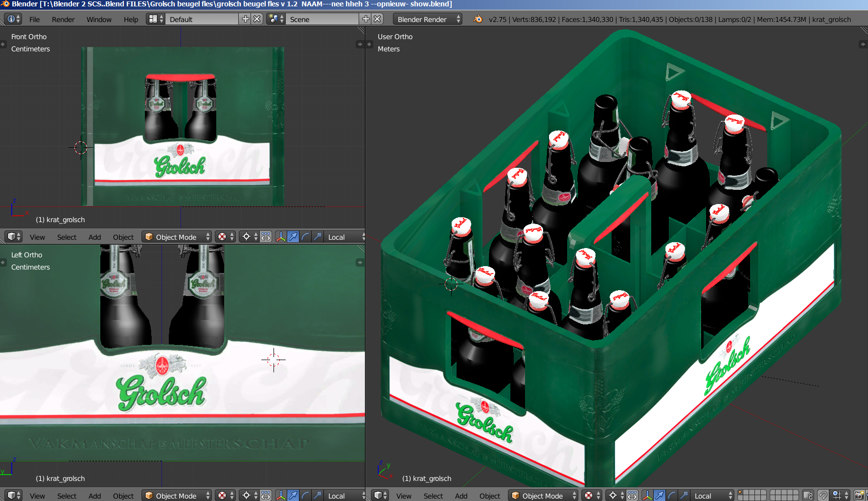Enable translate manipulator in User Ortho viewport
868x501 pixels.
click(x=660, y=496)
